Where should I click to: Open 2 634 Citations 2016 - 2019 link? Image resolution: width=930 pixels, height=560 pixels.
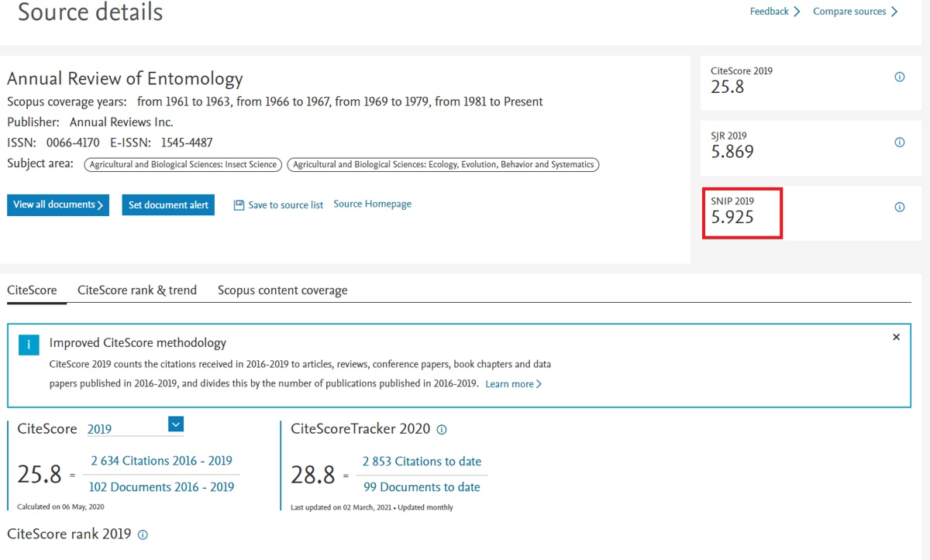tap(161, 461)
